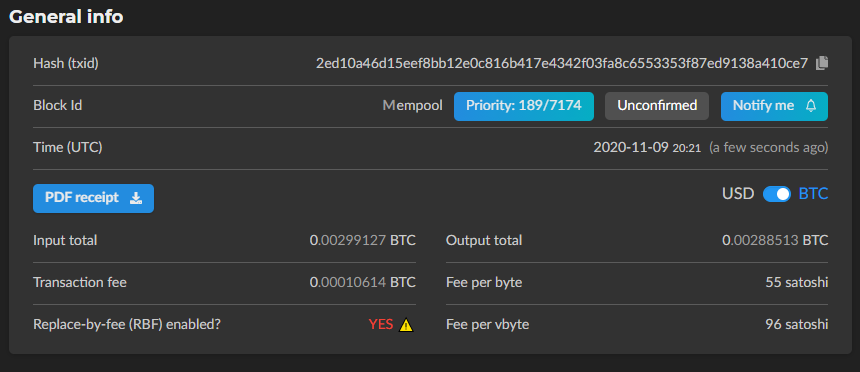Toggle the USD/BTC currency switch
Viewport: 860px width, 372px height.
click(x=777, y=194)
